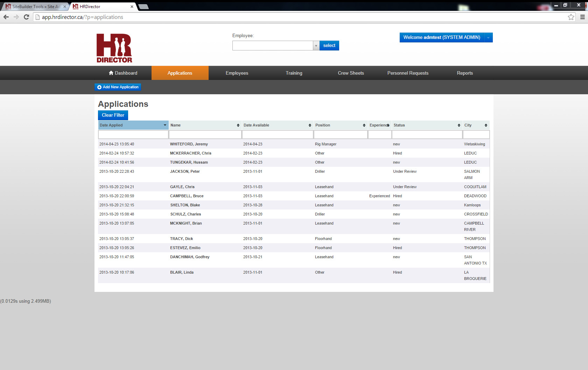Sort by Date Available column header
The width and height of the screenshot is (588, 370).
[x=278, y=125]
